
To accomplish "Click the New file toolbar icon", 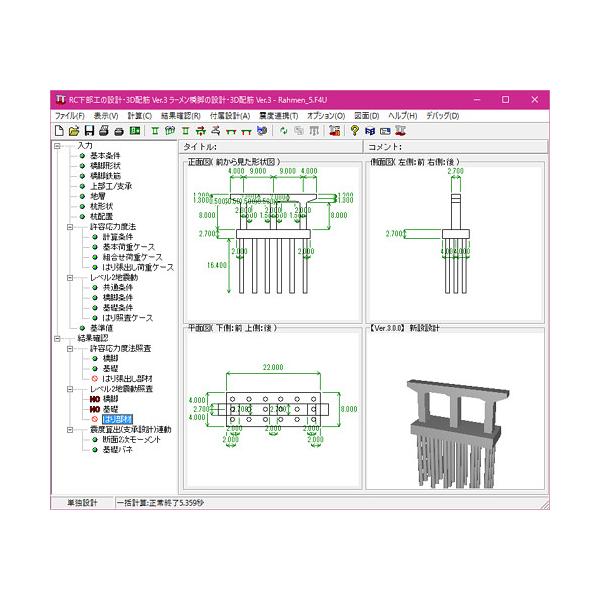I will 59,130.
